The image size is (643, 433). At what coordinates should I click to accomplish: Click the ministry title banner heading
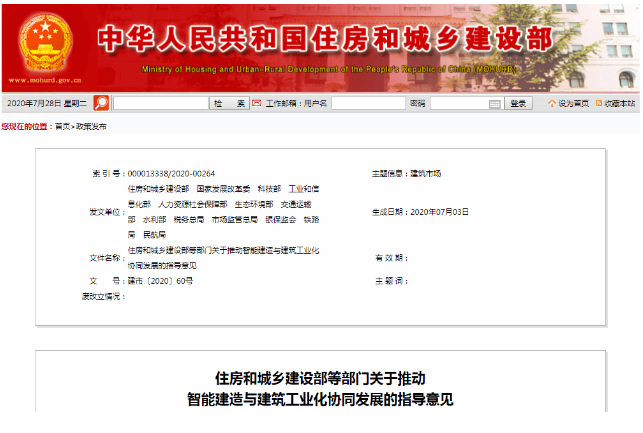pyautogui.click(x=325, y=39)
